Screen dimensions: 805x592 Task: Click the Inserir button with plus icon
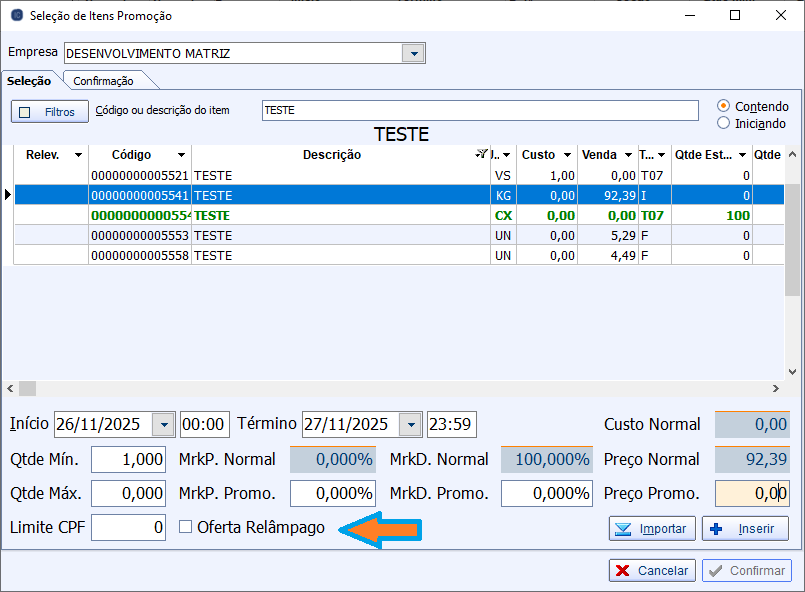745,528
